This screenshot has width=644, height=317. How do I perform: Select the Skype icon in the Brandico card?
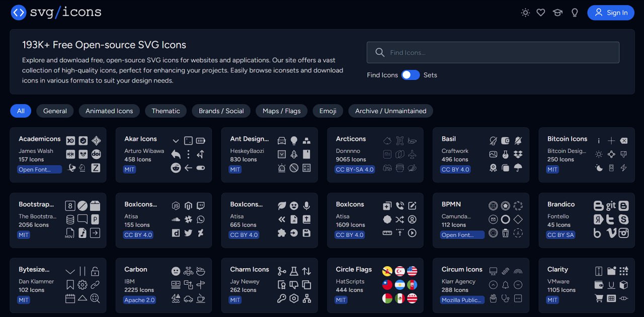pyautogui.click(x=624, y=219)
